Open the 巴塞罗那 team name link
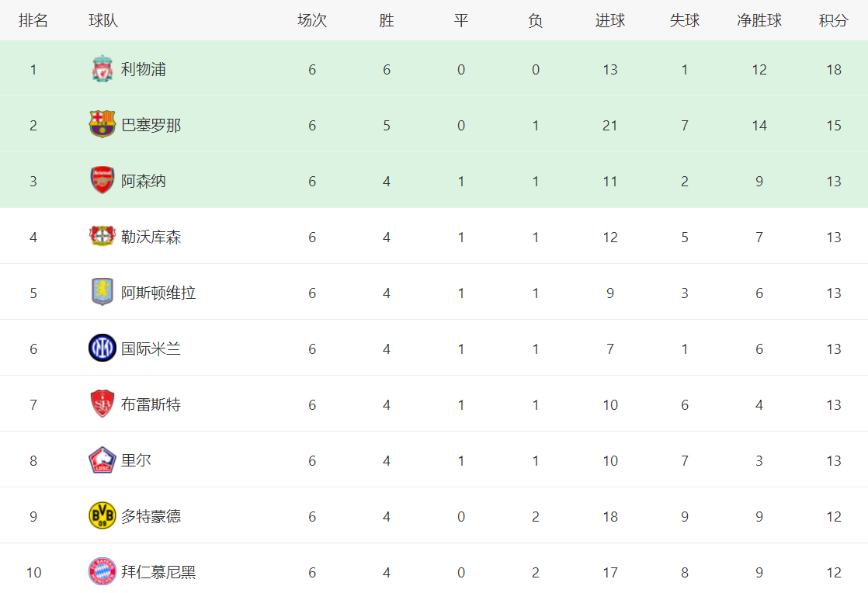This screenshot has height=593, width=868. (x=151, y=125)
